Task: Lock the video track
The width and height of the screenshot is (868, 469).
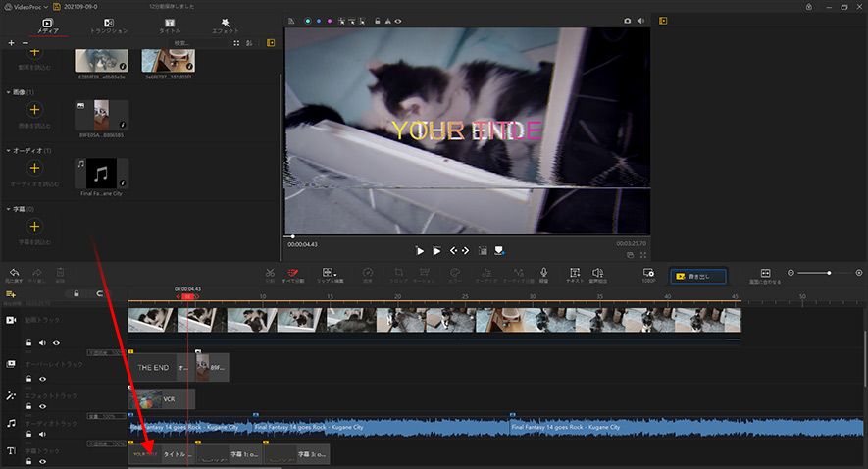Action: click(28, 342)
